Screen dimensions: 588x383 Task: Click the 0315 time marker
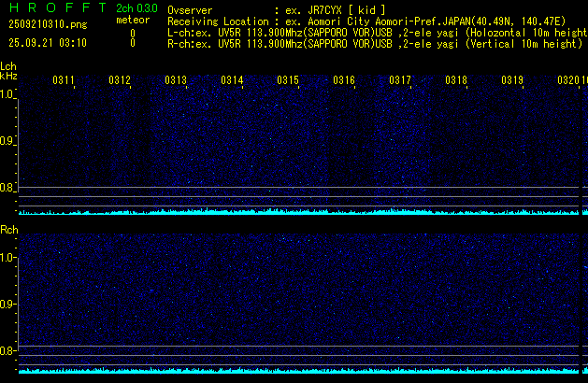[x=288, y=81]
